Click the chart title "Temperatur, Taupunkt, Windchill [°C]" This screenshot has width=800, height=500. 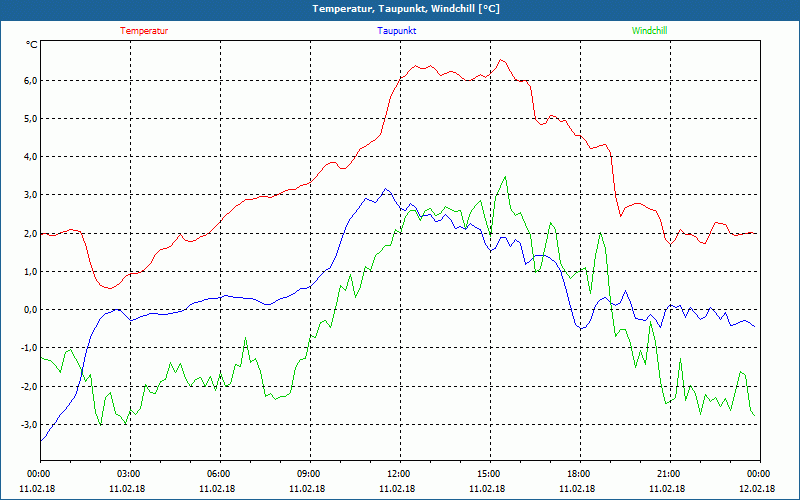(406, 9)
